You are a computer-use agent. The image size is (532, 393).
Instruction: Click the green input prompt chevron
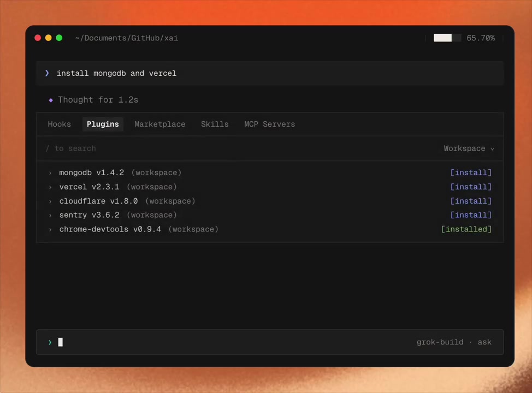coord(50,342)
